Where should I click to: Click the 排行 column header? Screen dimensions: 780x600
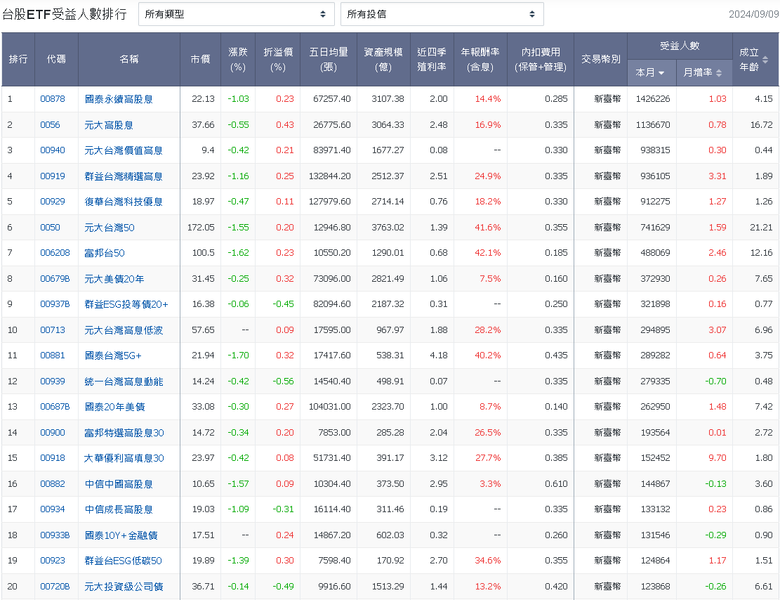point(18,59)
